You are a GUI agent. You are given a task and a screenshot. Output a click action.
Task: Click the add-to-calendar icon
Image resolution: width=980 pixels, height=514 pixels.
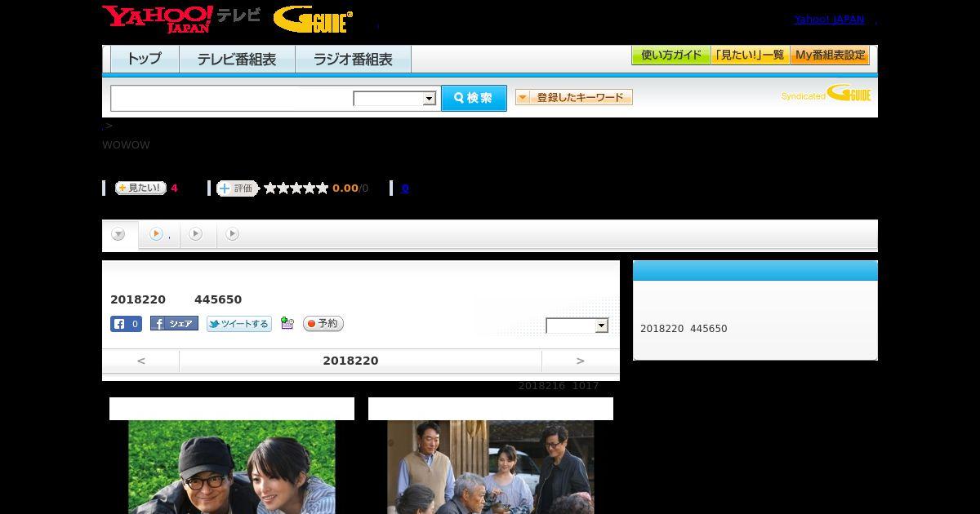pyautogui.click(x=287, y=323)
